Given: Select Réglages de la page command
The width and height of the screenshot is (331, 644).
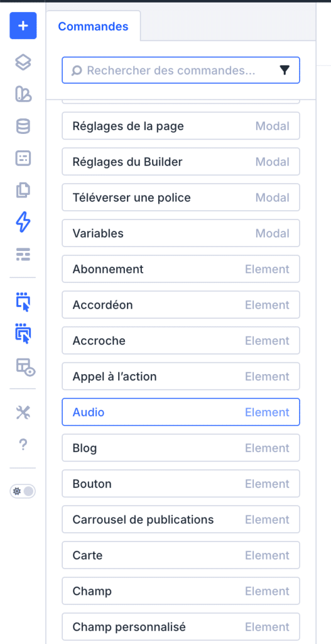Looking at the screenshot, I should 181,126.
